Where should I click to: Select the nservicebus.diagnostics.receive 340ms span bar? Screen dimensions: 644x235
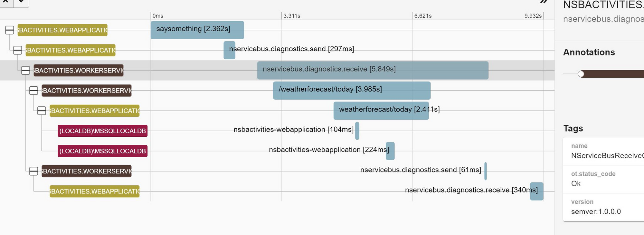[537, 191]
